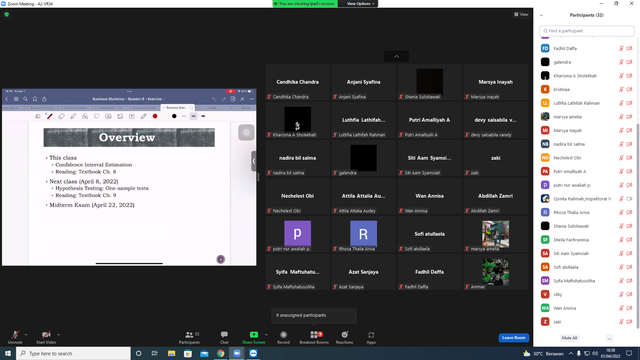The height and width of the screenshot is (360, 640).
Task: Click the muted mic icon beside kristinaa
Action: click(621, 89)
